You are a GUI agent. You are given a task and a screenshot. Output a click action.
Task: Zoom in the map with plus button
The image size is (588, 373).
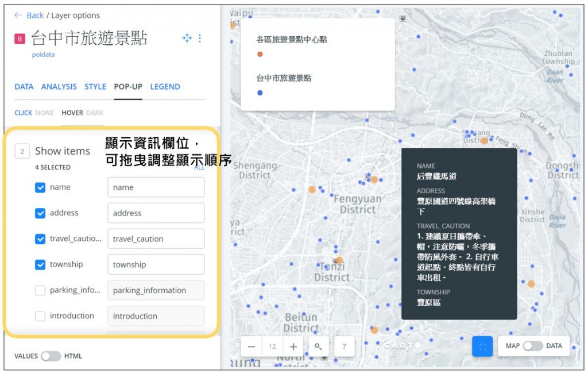[293, 347]
